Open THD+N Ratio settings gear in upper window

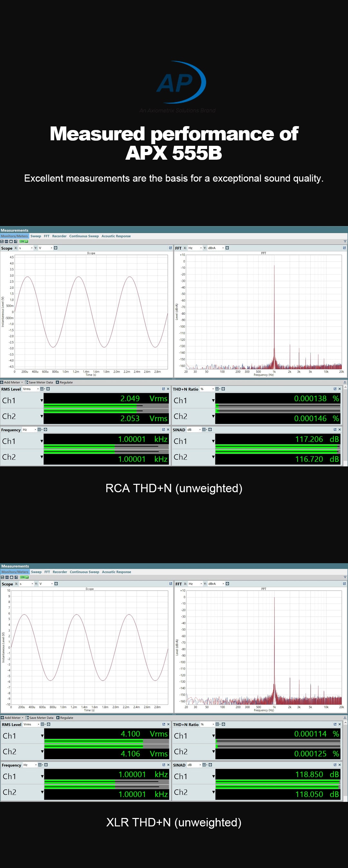(x=223, y=389)
